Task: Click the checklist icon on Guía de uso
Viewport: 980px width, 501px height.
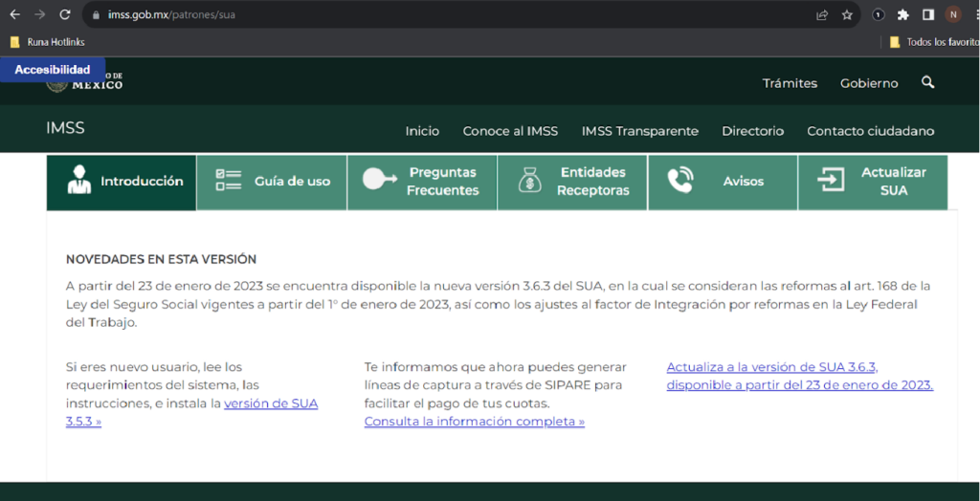Action: [229, 181]
